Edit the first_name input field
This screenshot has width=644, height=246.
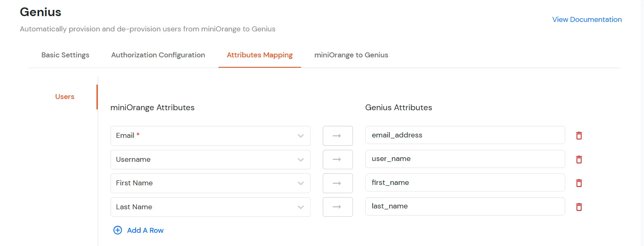tap(465, 182)
